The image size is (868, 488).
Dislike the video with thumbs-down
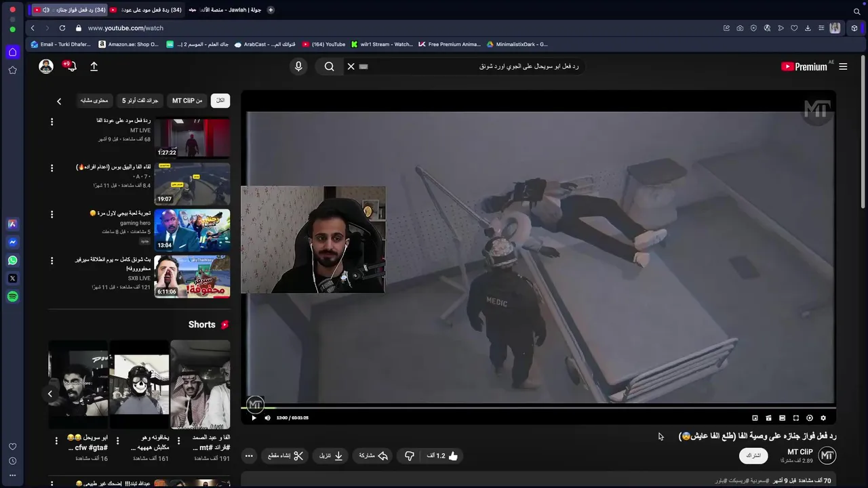click(410, 455)
